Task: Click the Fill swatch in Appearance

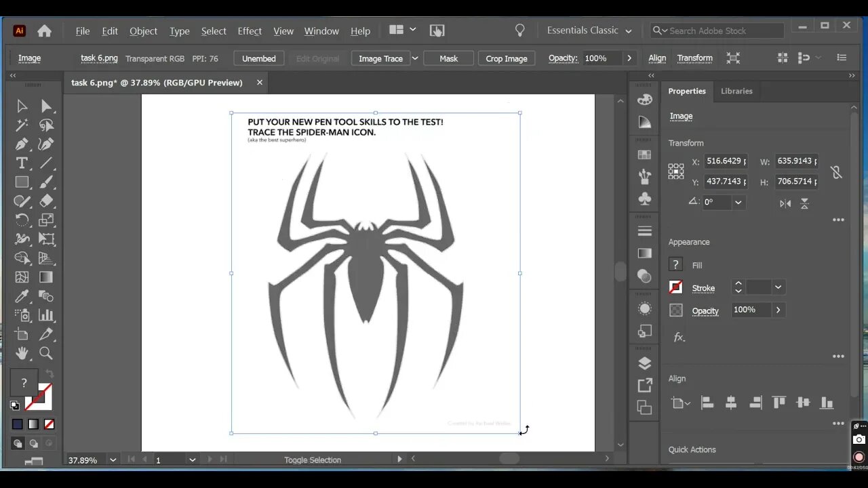Action: (675, 265)
